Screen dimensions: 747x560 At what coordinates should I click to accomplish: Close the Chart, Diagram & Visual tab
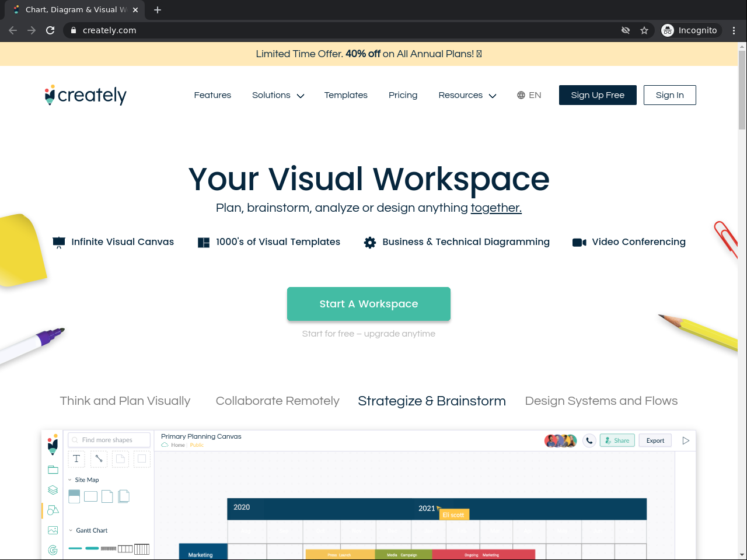click(135, 10)
